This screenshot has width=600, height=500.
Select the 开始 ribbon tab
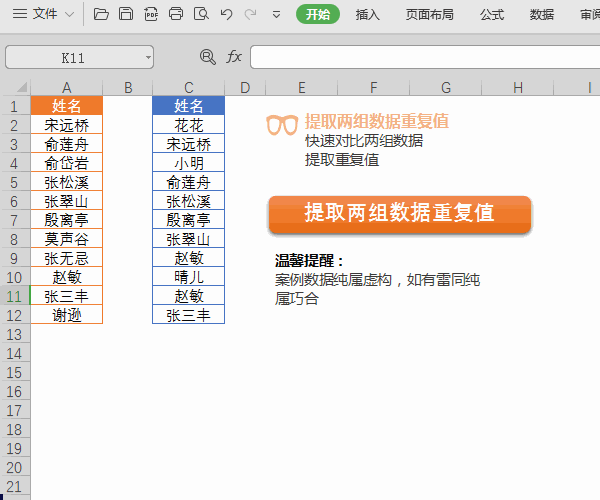pos(318,15)
